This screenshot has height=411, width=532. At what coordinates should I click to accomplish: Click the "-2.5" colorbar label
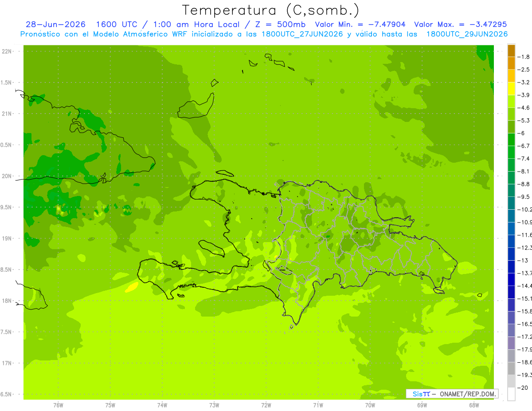pos(524,70)
